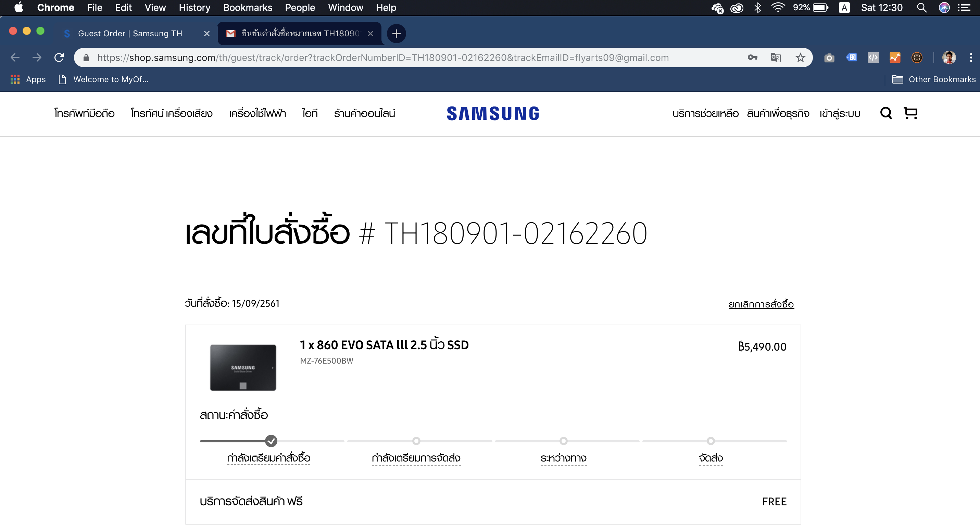Open บริการช่วยเหลือ support link

pyautogui.click(x=705, y=113)
